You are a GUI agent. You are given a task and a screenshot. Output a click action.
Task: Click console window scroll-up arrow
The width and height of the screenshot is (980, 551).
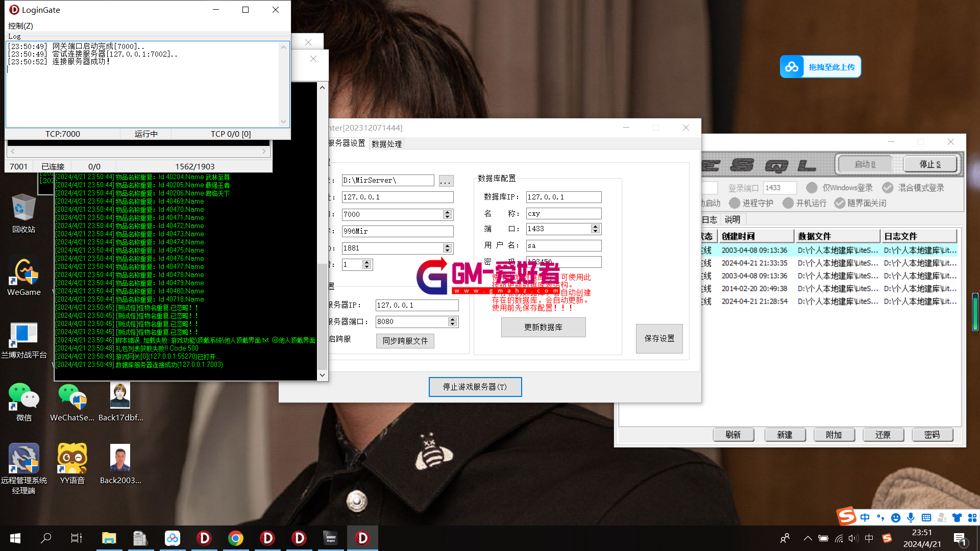(322, 88)
